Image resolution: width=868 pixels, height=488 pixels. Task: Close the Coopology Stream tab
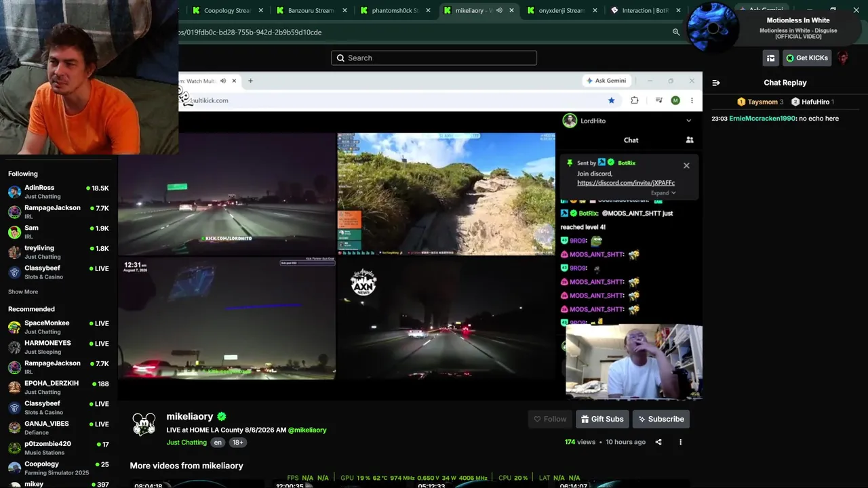[x=260, y=10]
